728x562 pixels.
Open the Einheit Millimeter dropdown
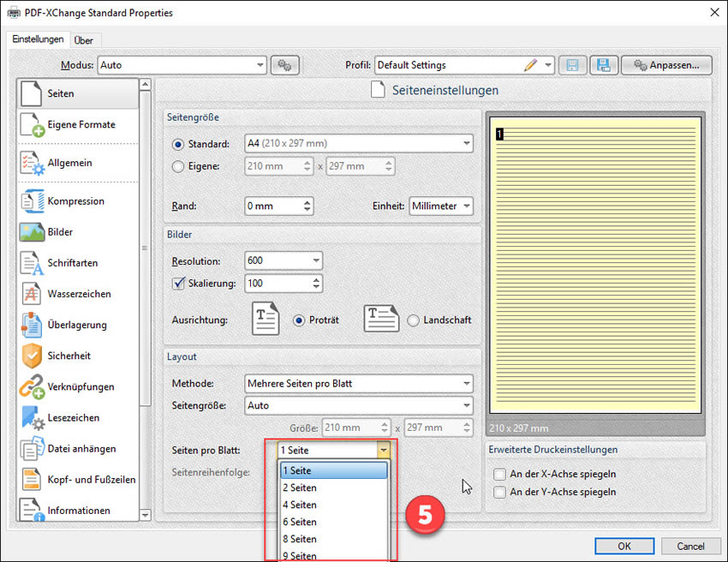coord(441,206)
